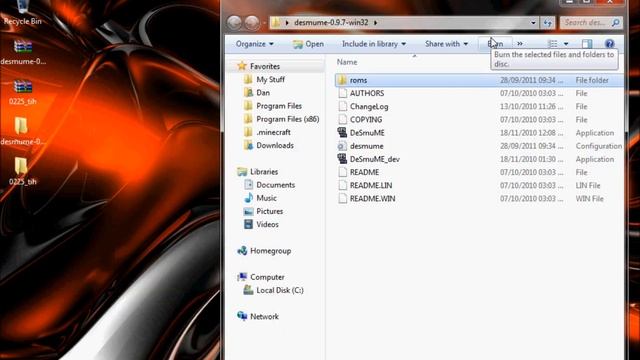Sort by the Name column header

[x=347, y=62]
